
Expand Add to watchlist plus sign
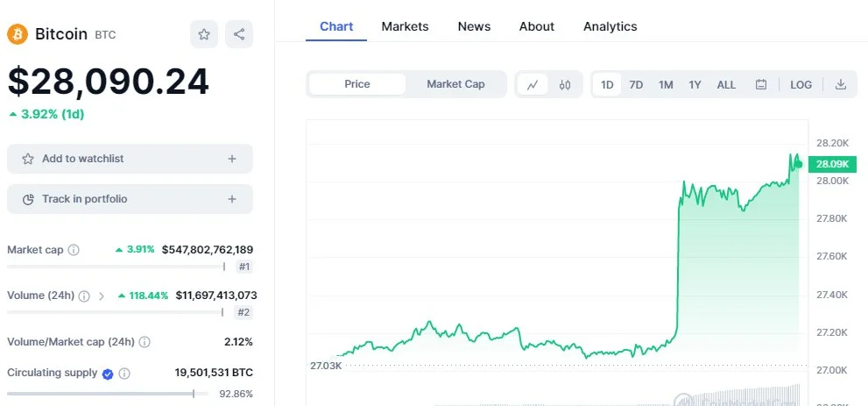pyautogui.click(x=232, y=159)
